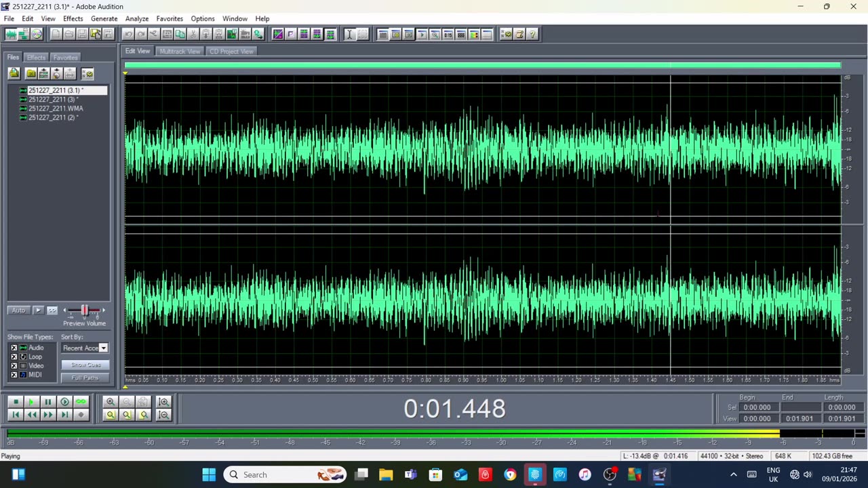Open the Effects menu
This screenshot has height=488, width=868.
73,18
